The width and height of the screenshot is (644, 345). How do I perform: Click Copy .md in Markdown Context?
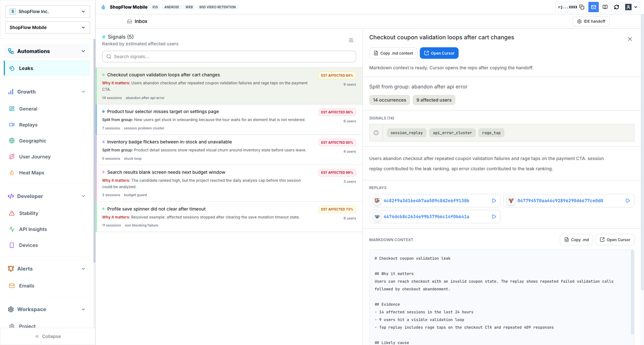point(576,240)
